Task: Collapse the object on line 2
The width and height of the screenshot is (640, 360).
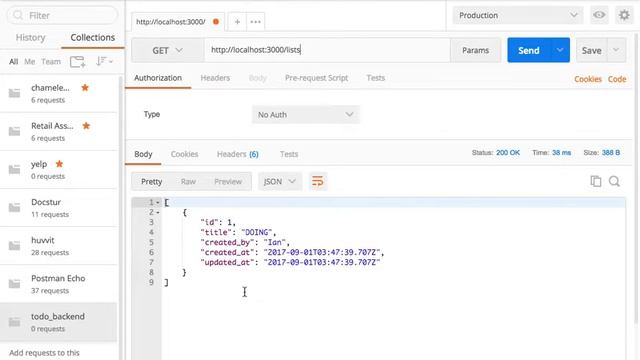Action: pos(158,213)
